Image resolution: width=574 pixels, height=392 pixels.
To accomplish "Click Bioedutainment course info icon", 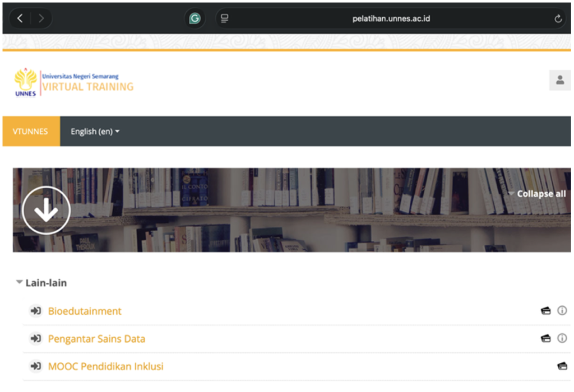I will tap(562, 311).
